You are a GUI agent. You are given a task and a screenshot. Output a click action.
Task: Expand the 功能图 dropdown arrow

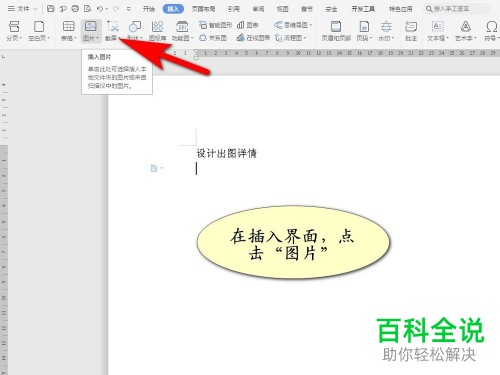(x=192, y=38)
